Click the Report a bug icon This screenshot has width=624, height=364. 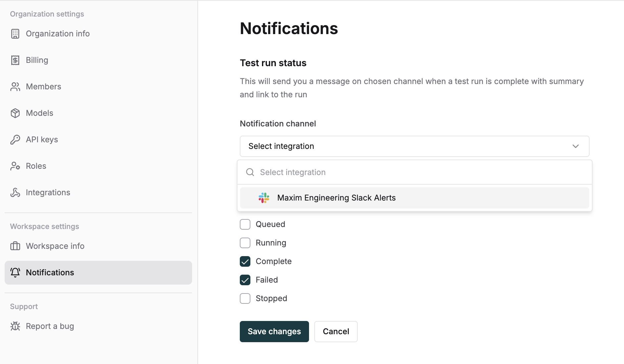[x=15, y=326]
